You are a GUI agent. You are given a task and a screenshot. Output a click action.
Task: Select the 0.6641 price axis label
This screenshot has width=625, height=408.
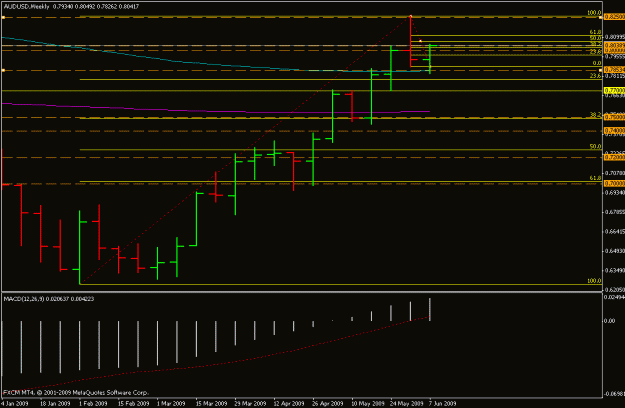click(614, 231)
